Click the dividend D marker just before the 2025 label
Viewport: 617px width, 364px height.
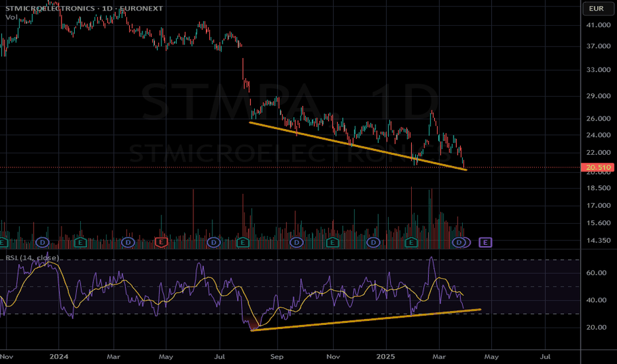tap(373, 242)
